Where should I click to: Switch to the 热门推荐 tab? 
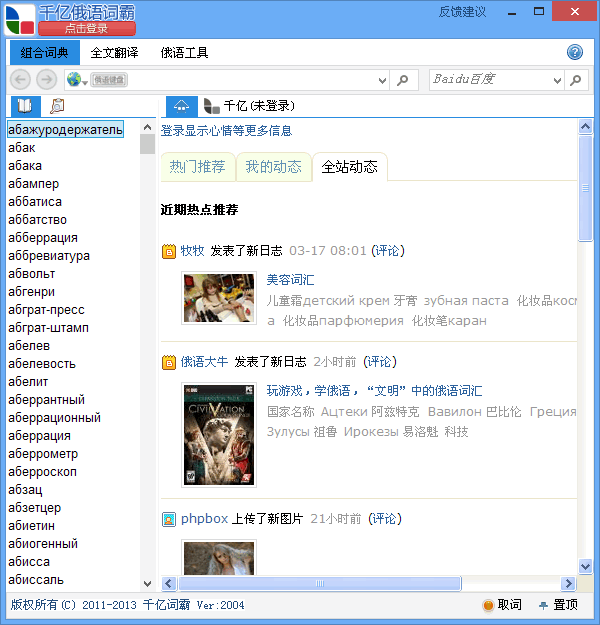coord(198,167)
